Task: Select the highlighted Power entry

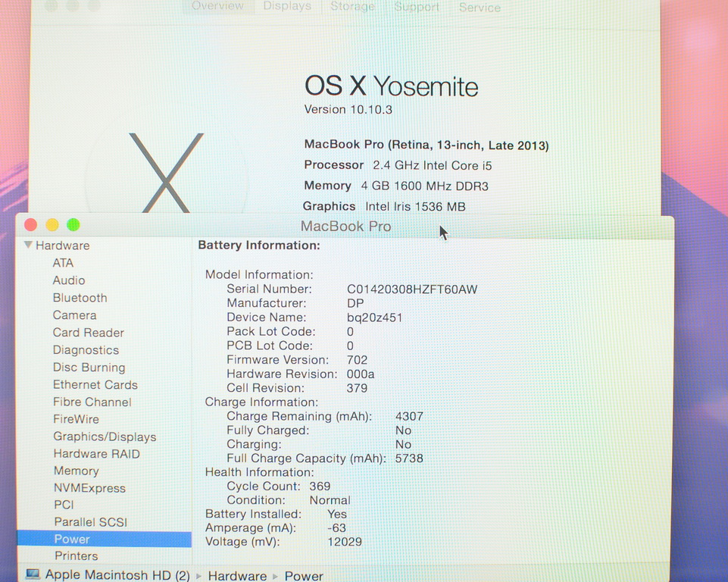Action: click(x=104, y=540)
